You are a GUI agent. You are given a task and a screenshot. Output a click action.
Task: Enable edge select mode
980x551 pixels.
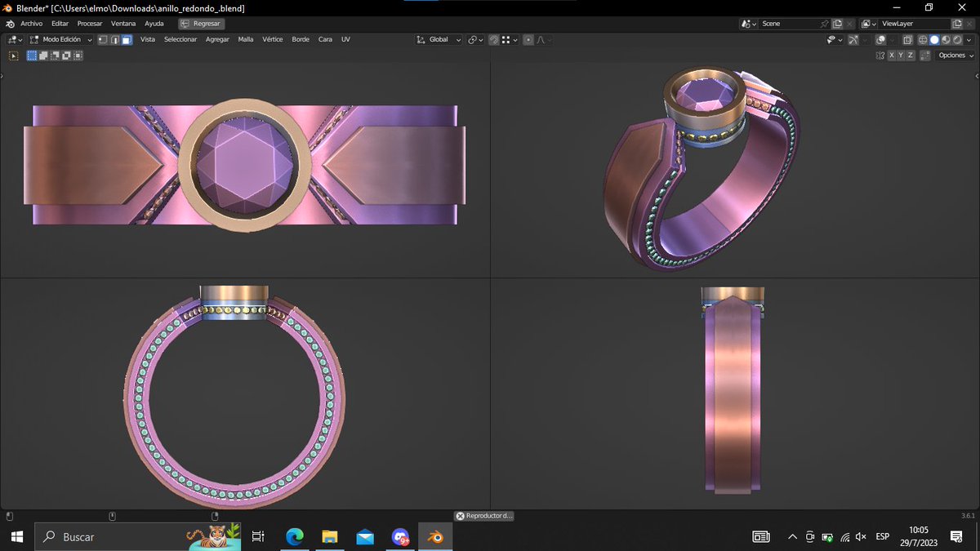click(x=115, y=39)
